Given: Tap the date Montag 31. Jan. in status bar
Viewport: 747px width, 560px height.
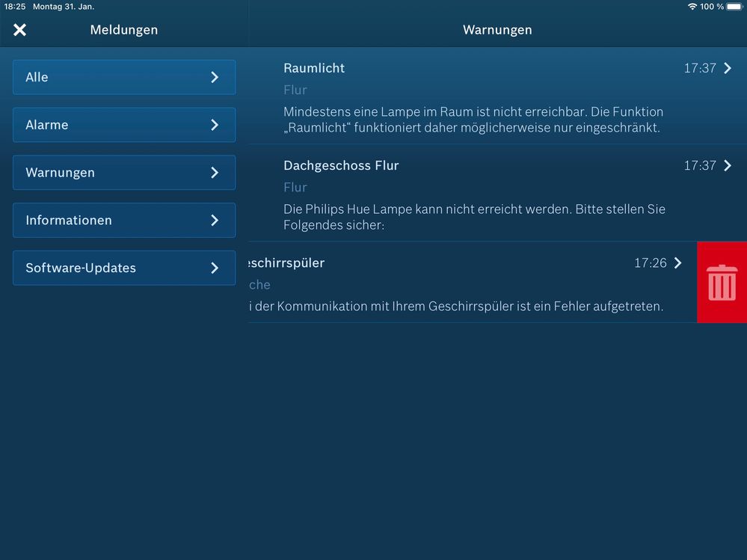Looking at the screenshot, I should (x=64, y=7).
